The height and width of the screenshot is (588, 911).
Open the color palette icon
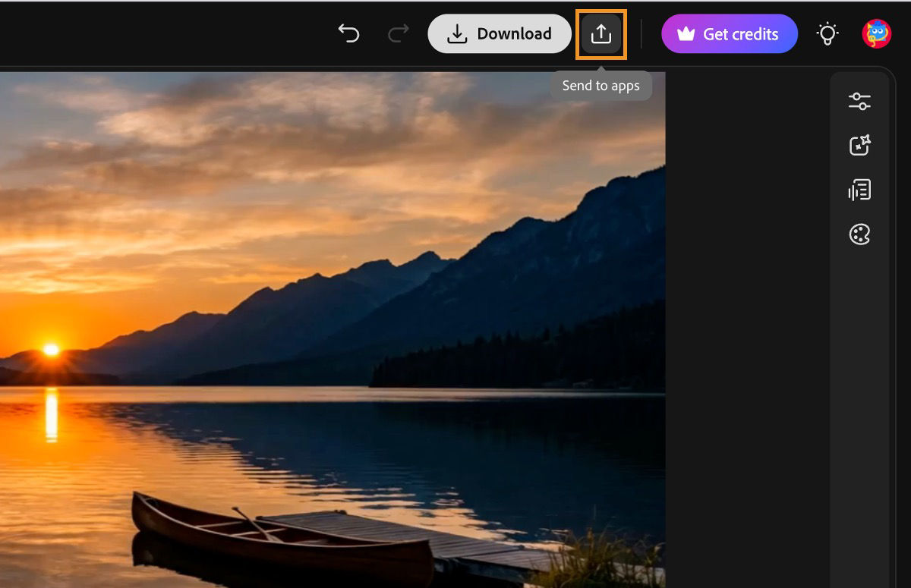pos(859,234)
